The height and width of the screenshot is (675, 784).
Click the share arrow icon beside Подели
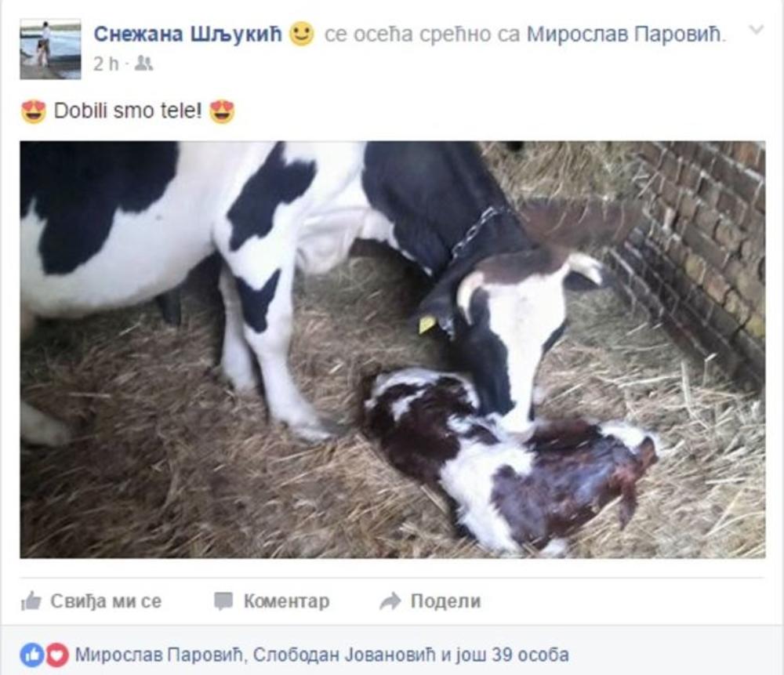click(x=390, y=601)
